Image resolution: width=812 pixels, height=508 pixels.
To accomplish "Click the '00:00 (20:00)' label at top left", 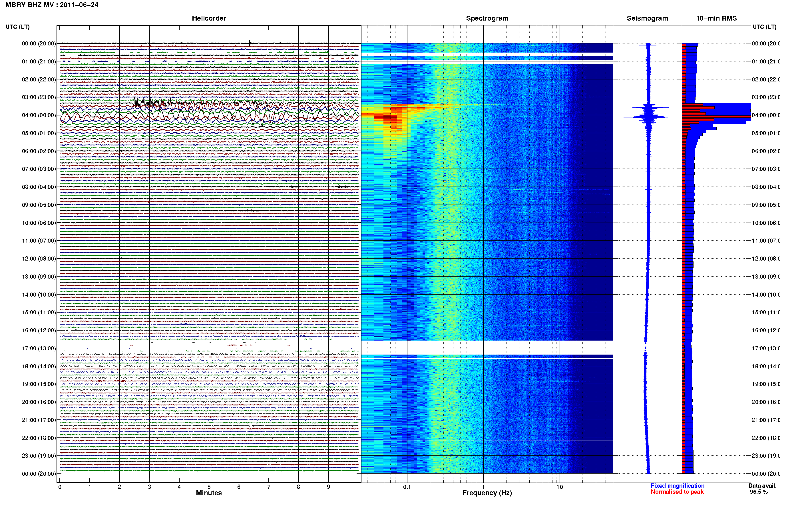I will [39, 43].
